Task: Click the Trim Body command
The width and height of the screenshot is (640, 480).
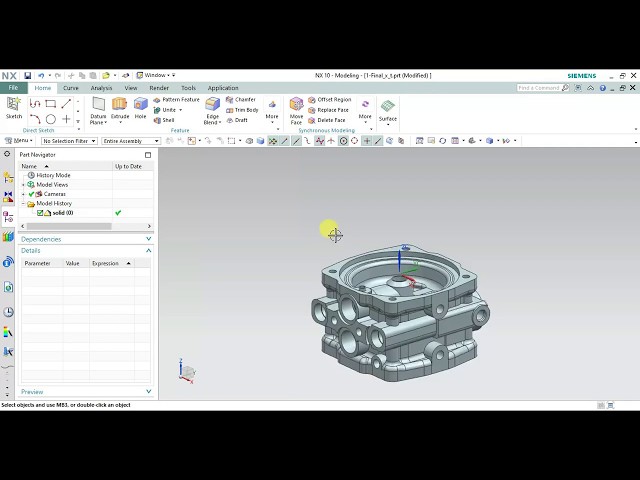Action: click(x=242, y=110)
